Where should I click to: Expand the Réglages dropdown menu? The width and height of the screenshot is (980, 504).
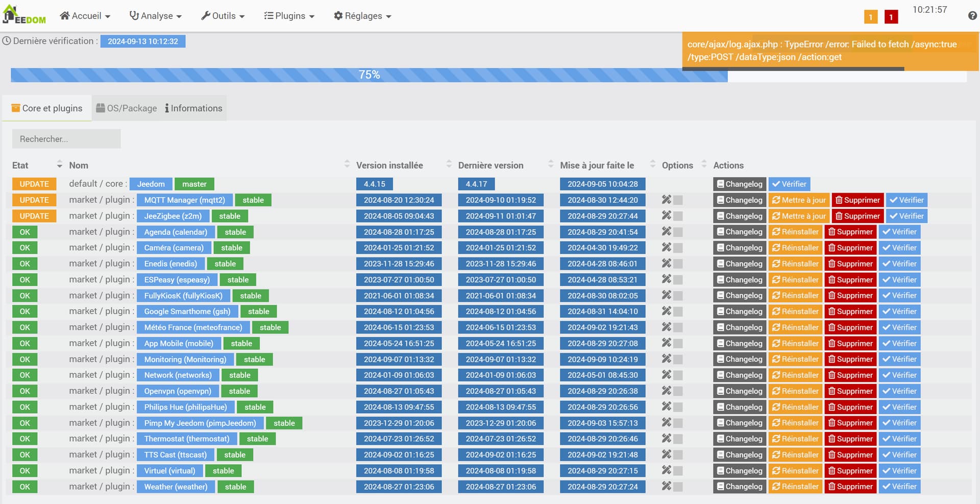[362, 16]
